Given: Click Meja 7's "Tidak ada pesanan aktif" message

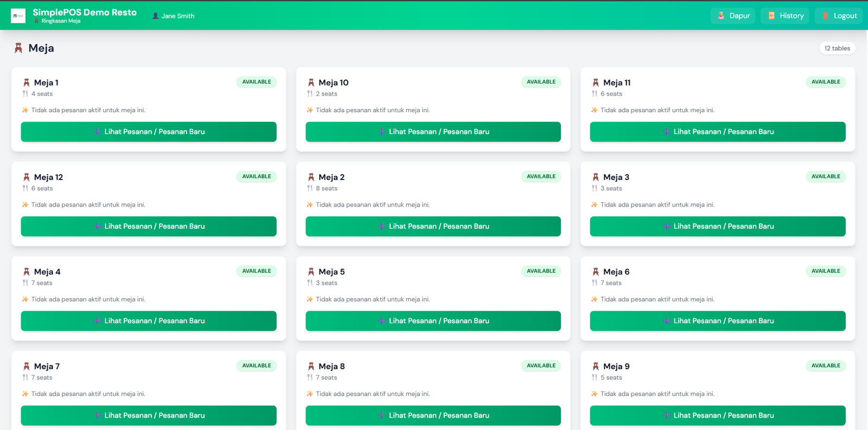Looking at the screenshot, I should [88, 394].
